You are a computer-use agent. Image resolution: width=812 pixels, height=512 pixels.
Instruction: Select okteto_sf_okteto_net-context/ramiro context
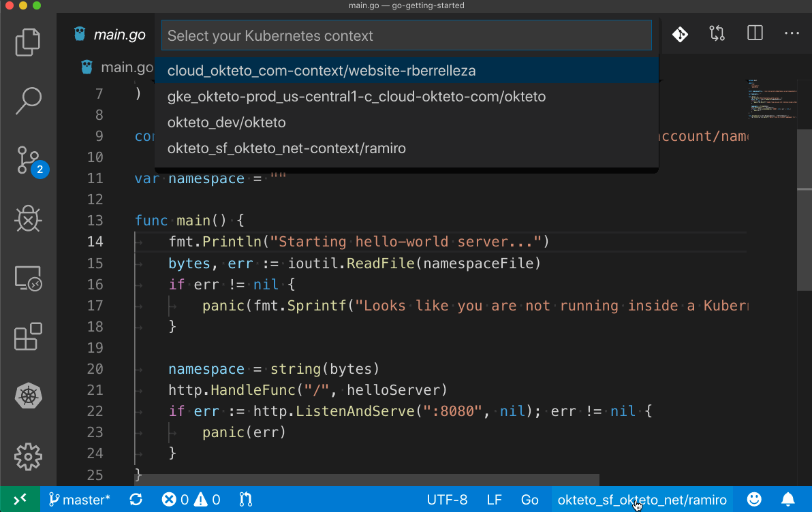(x=407, y=148)
